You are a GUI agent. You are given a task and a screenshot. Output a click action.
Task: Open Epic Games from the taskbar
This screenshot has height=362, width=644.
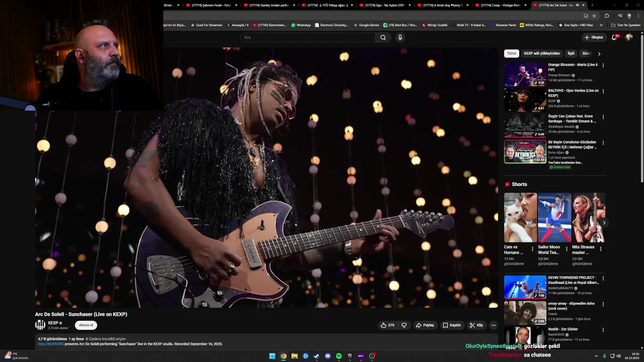pos(350,356)
